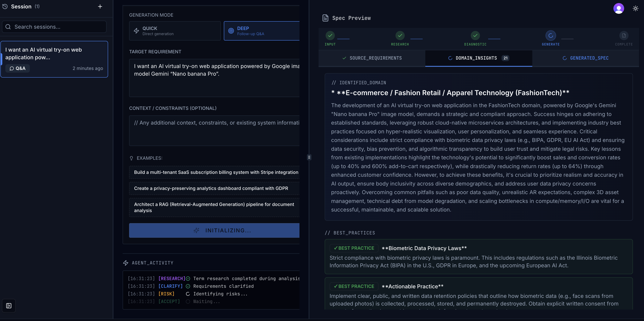The height and width of the screenshot is (321, 644).
Task: Collapse sidebar with bottom-left panel icon
Action: click(x=9, y=306)
